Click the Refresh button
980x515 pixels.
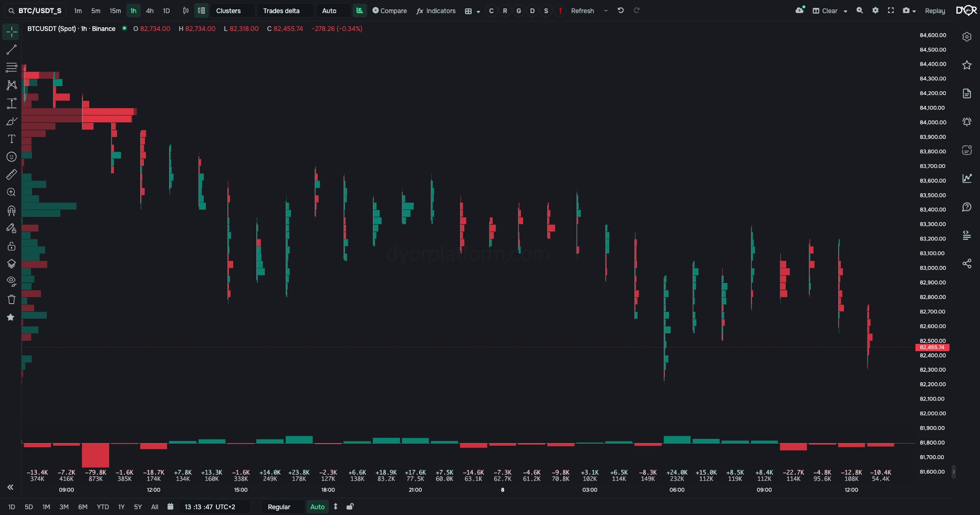pyautogui.click(x=582, y=10)
